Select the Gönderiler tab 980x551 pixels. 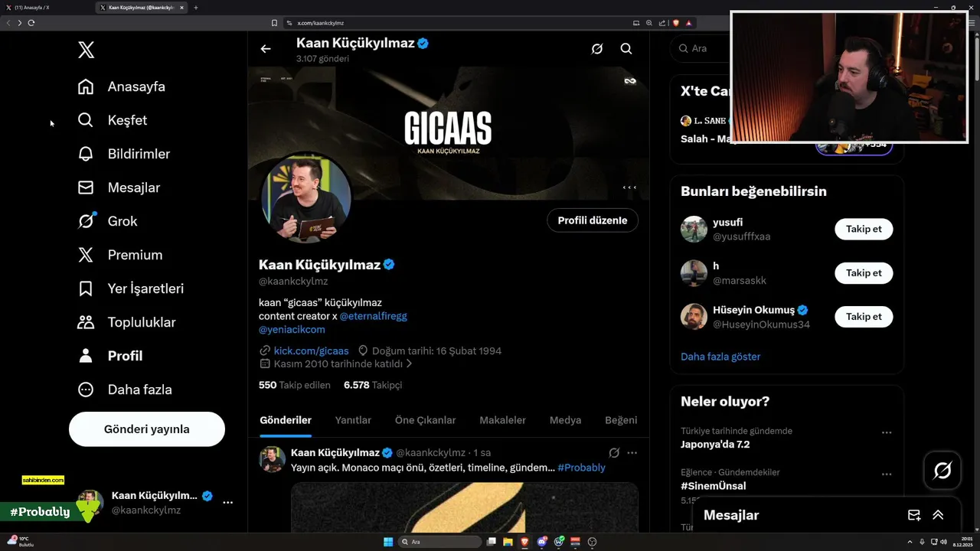[286, 420]
